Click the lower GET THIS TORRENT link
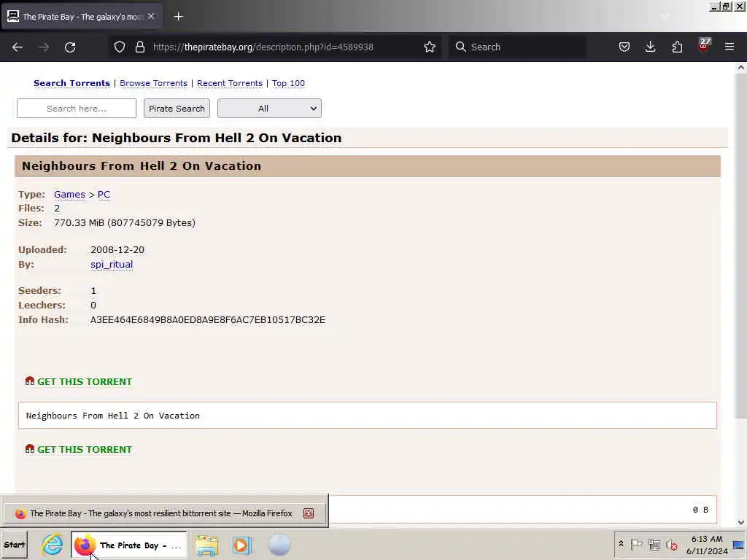The height and width of the screenshot is (560, 747). click(x=85, y=449)
